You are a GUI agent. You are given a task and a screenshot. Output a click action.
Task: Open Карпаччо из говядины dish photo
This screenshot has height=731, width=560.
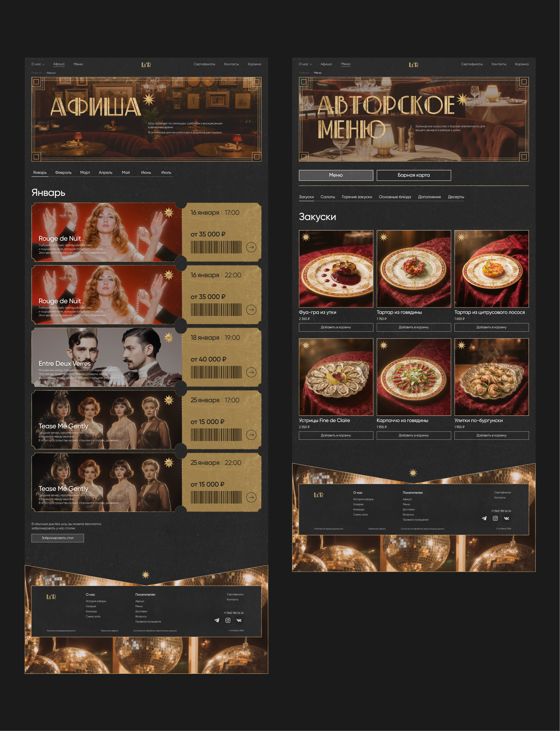[414, 377]
